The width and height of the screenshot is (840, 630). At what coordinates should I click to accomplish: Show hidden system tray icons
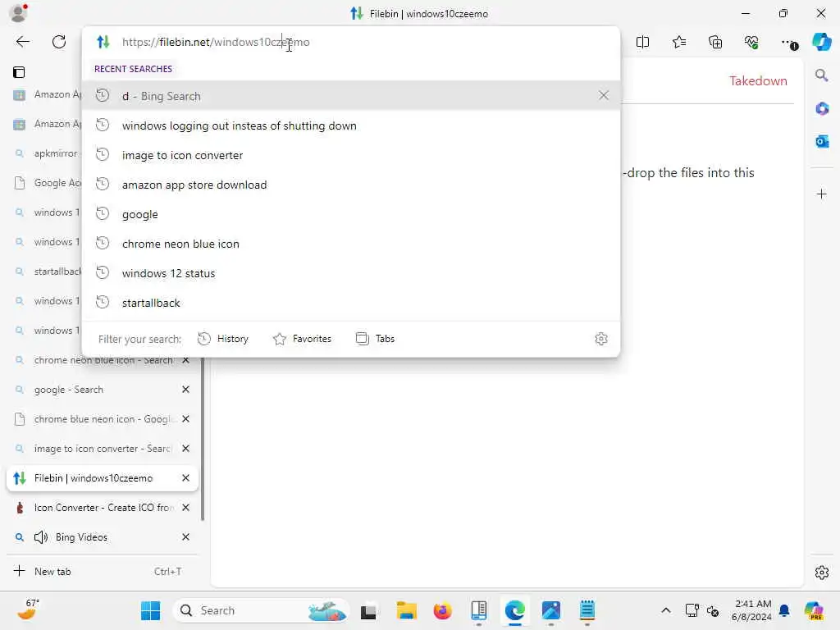tap(666, 610)
